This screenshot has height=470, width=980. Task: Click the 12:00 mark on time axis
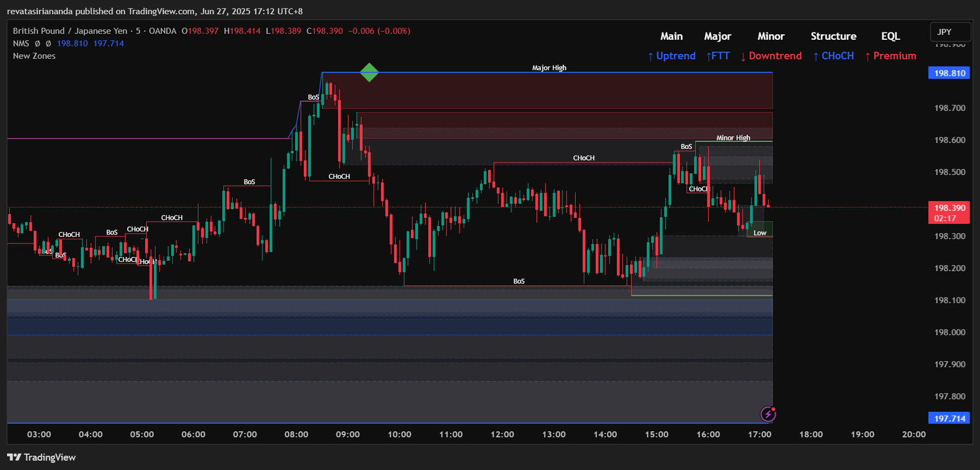(x=502, y=434)
